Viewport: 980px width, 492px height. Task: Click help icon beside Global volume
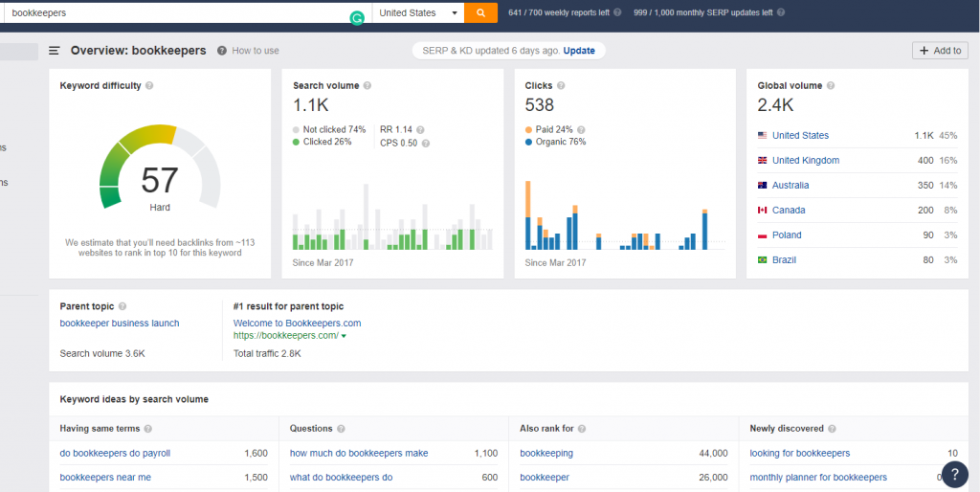tap(830, 85)
